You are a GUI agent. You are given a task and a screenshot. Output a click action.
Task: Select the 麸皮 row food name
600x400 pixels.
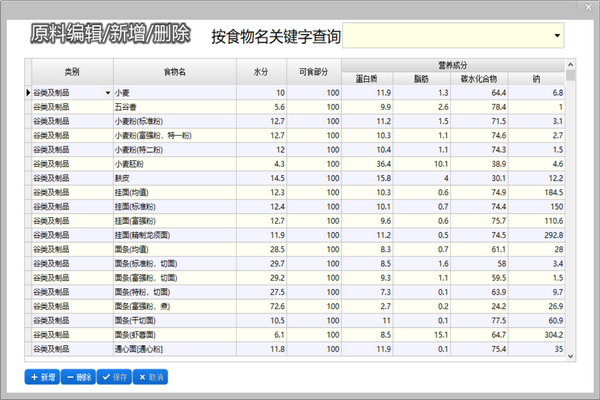tap(175, 178)
